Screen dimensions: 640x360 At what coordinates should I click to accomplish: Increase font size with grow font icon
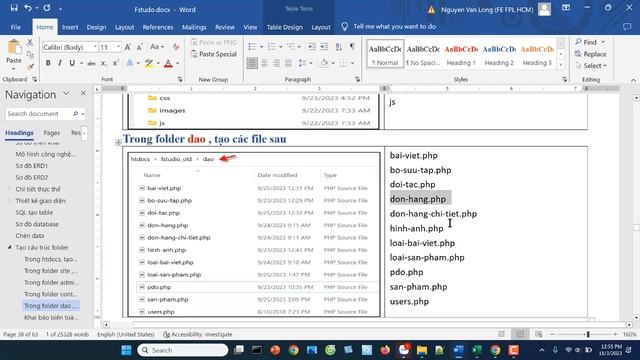[128, 47]
